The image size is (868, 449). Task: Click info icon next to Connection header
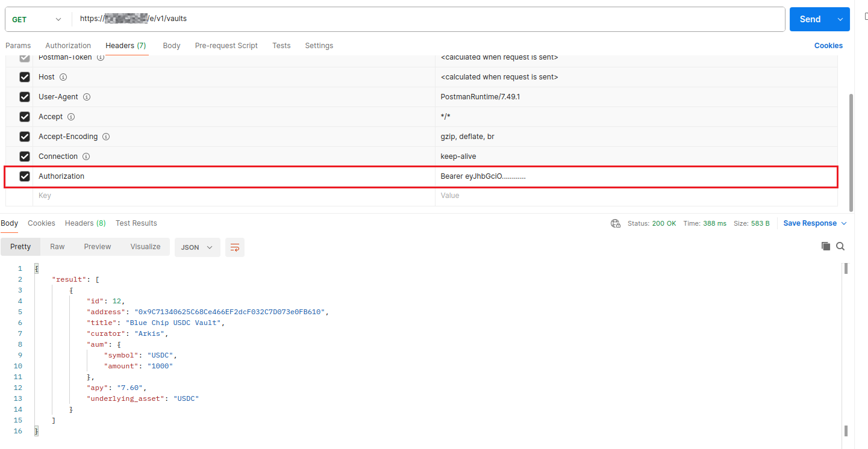click(86, 156)
